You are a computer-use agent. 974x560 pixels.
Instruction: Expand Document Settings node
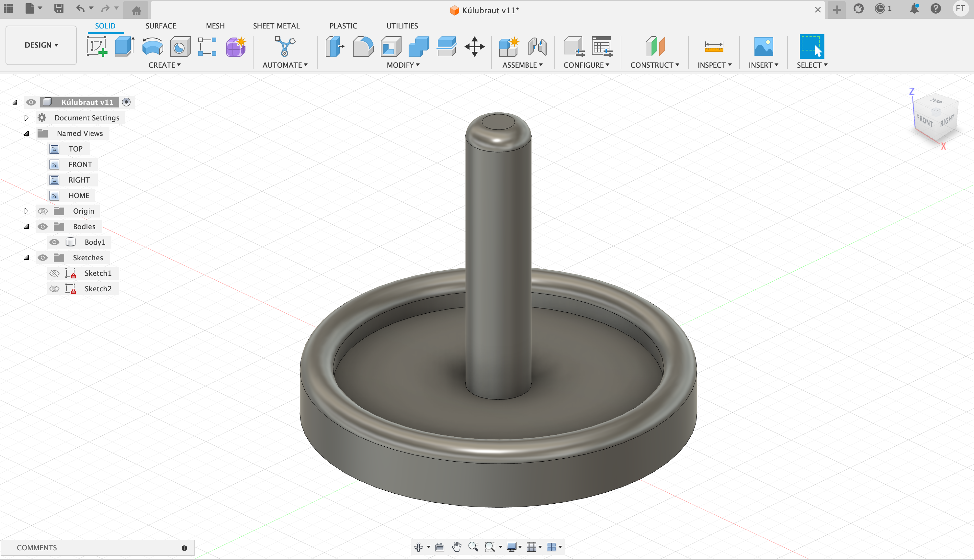coord(26,118)
